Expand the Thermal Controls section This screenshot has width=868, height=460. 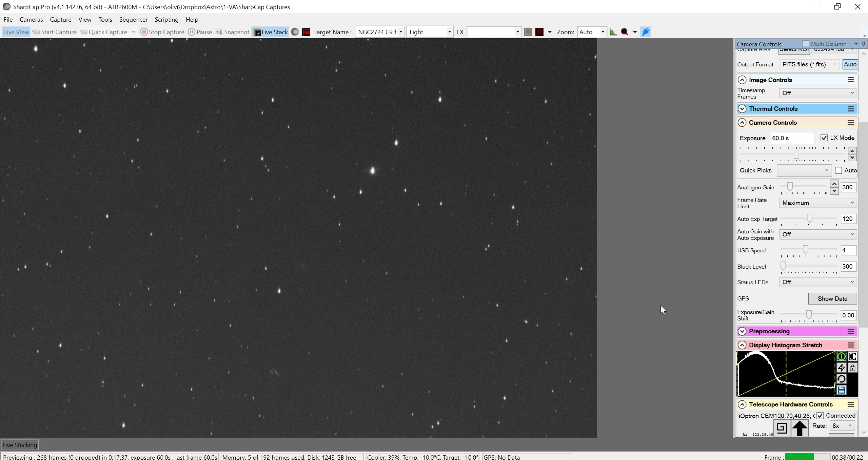742,109
